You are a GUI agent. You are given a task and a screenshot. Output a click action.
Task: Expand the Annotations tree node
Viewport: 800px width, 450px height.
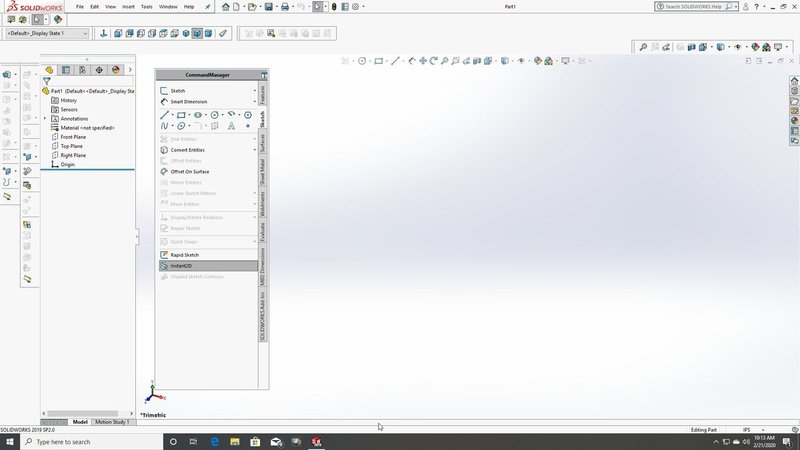(x=45, y=118)
